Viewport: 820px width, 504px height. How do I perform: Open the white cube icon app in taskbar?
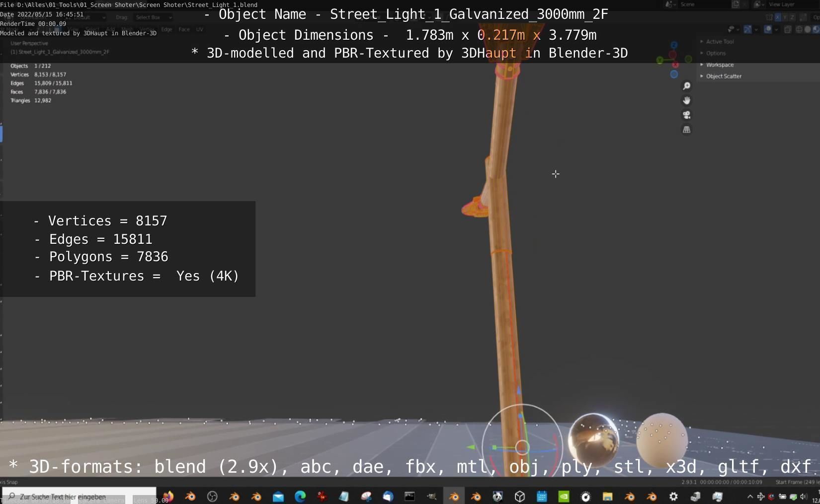[x=520, y=496]
